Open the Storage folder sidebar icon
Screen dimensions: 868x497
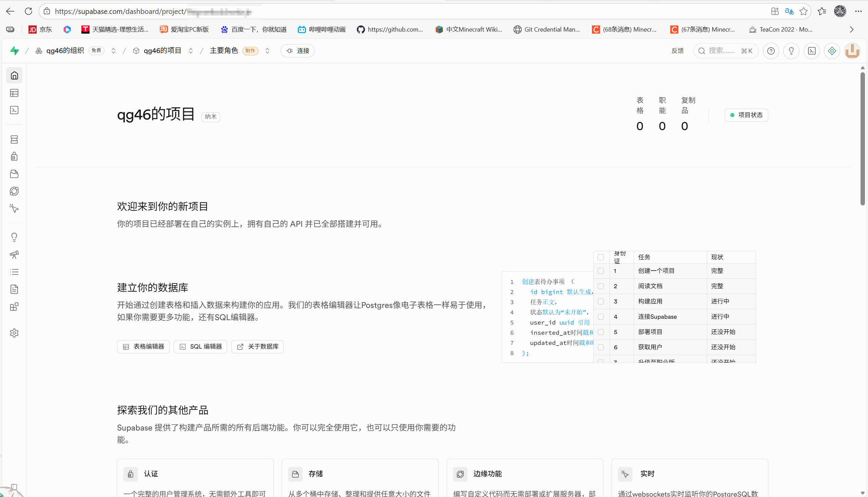point(14,174)
